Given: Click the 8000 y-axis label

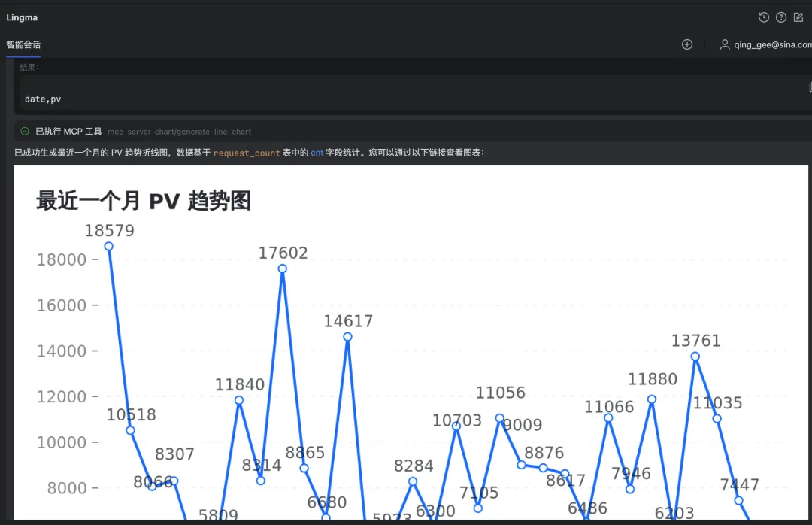Looking at the screenshot, I should coord(67,487).
